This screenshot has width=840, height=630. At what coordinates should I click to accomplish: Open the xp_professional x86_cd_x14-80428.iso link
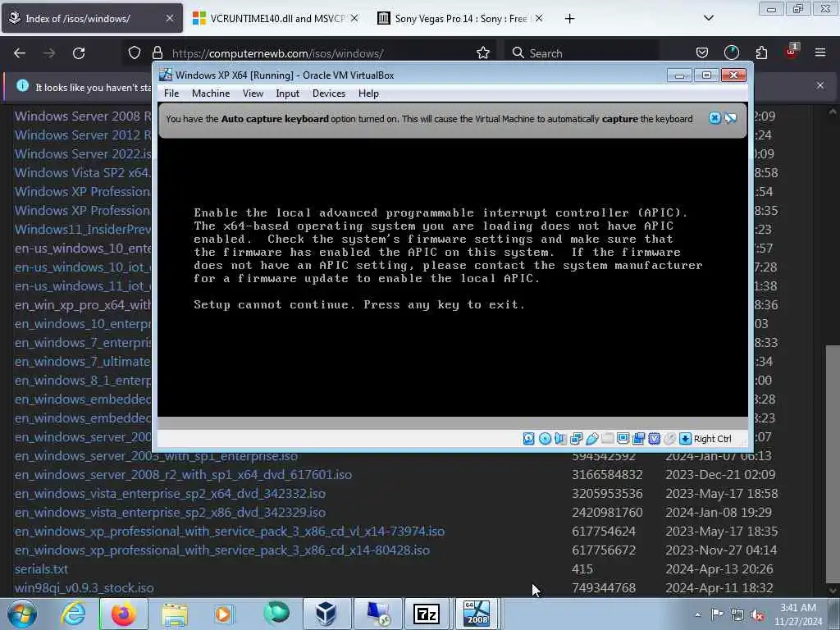pos(221,550)
